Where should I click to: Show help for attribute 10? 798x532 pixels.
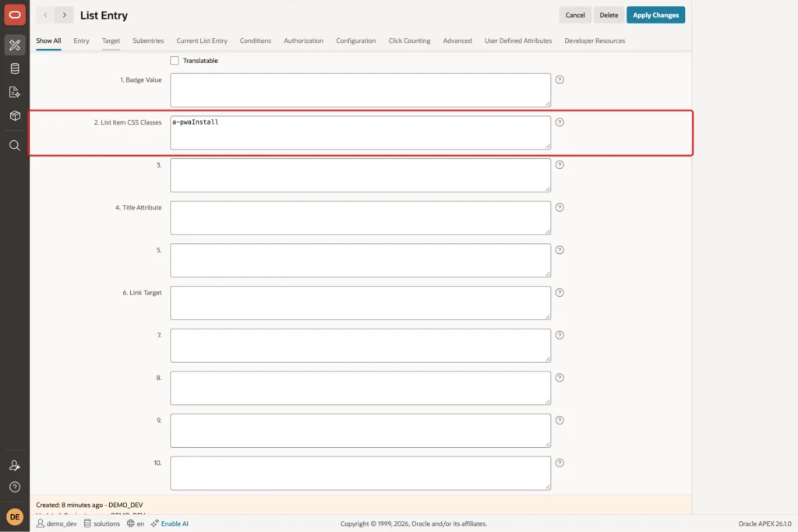pyautogui.click(x=560, y=463)
